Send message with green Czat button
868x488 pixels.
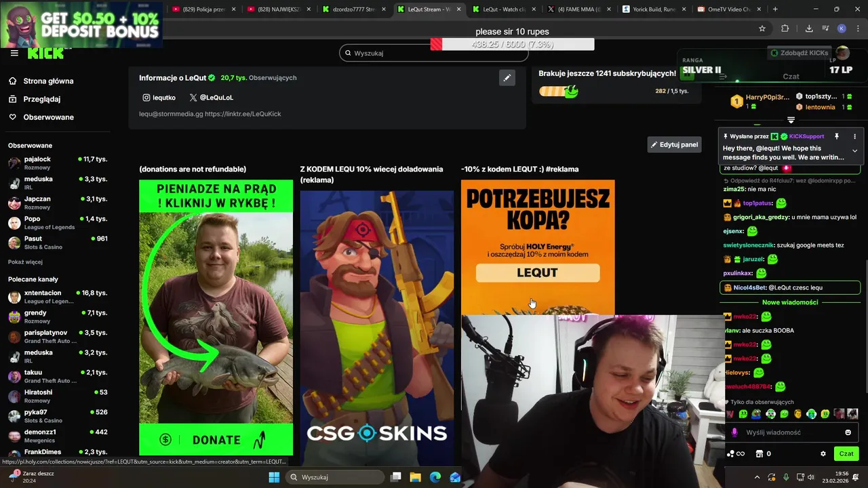pos(846,453)
